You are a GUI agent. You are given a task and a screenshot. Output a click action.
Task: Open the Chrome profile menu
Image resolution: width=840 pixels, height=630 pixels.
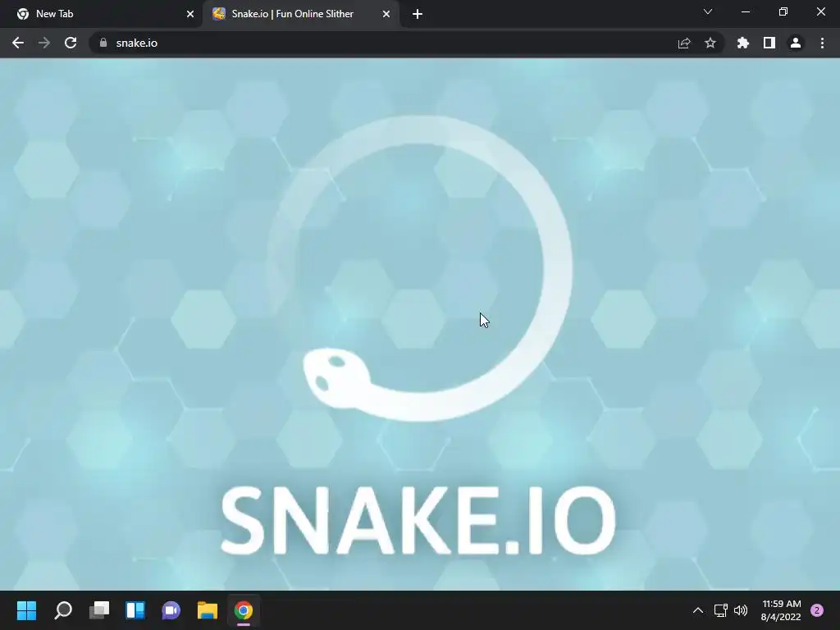tap(796, 43)
